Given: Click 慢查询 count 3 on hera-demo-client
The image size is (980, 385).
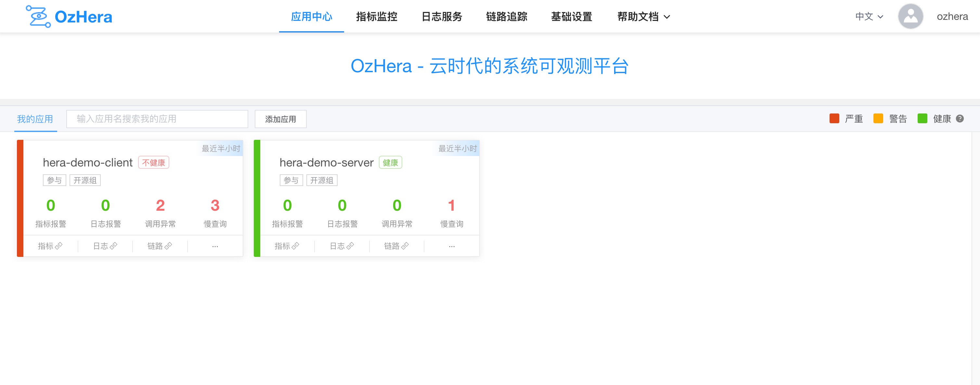Looking at the screenshot, I should (215, 206).
